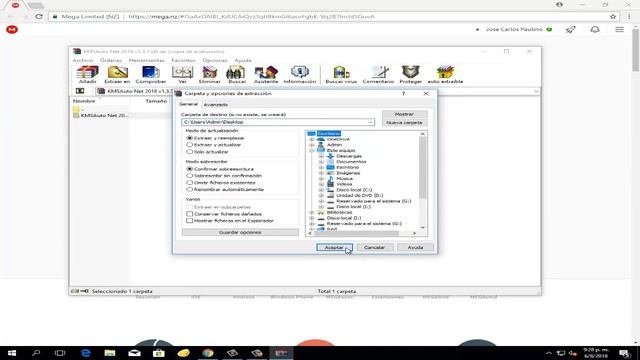Expand the Documentos tree node
The height and width of the screenshot is (360, 640).
pyautogui.click(x=321, y=162)
